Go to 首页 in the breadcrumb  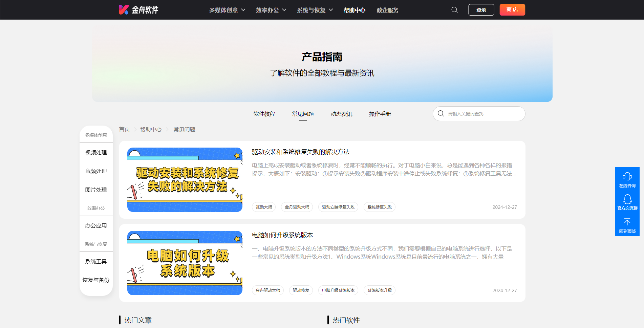tap(124, 129)
